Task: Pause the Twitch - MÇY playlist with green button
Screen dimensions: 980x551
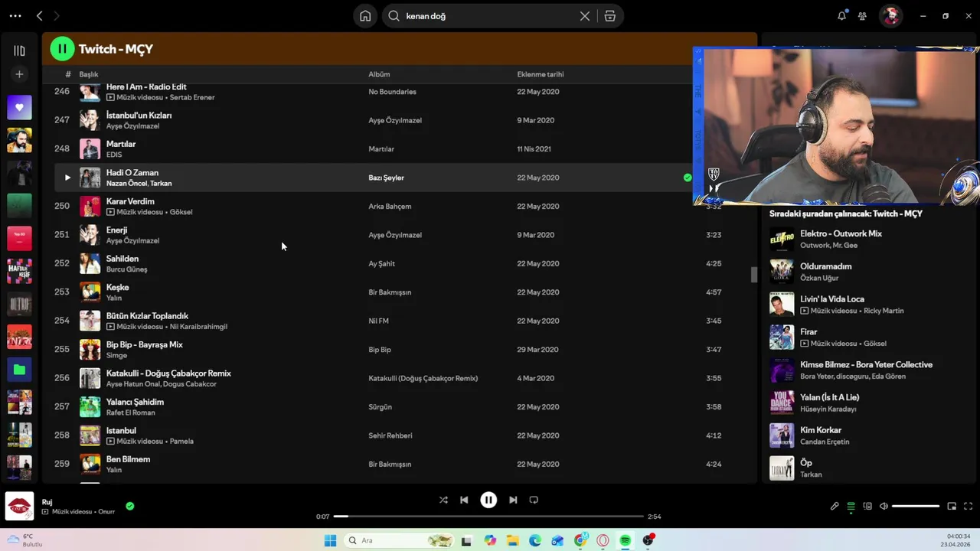Action: 62,49
